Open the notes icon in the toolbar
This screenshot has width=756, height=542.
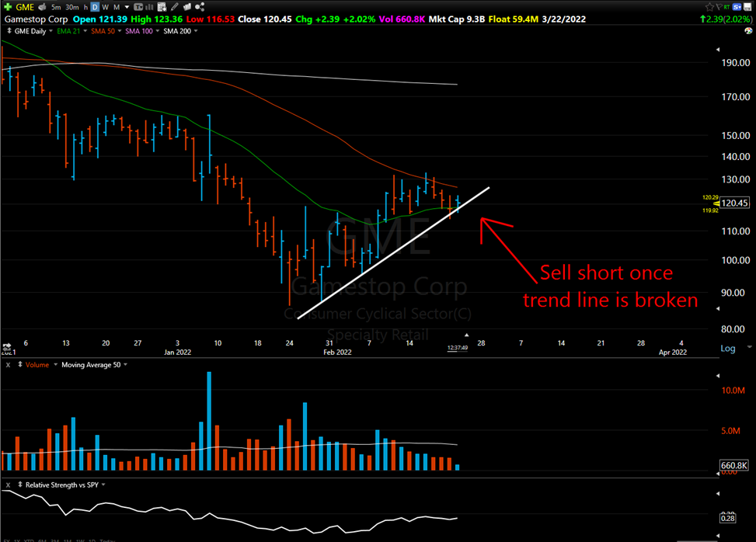pyautogui.click(x=187, y=7)
